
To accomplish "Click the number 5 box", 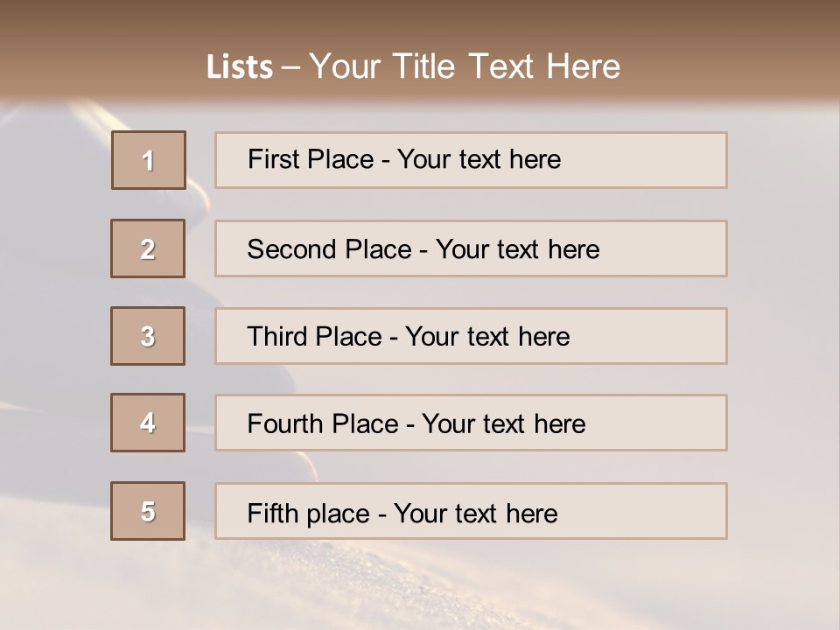I will 148,511.
